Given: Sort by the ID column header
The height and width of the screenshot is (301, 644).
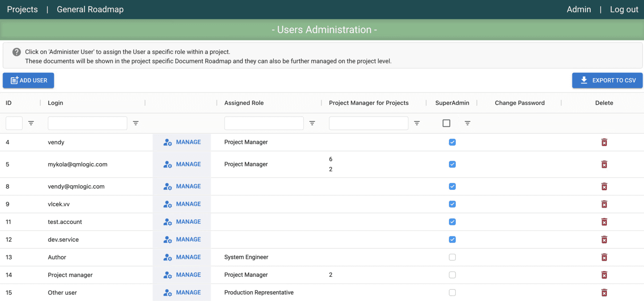Looking at the screenshot, I should (x=8, y=103).
